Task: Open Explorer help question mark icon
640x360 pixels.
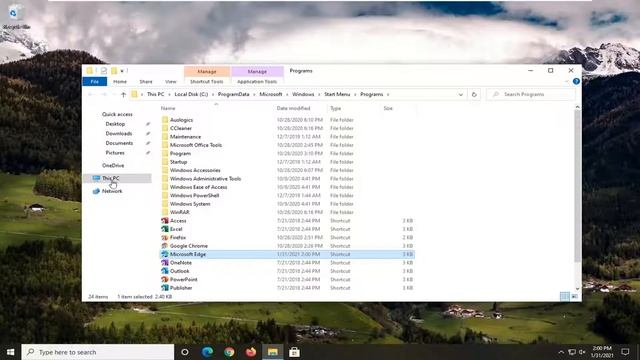Action: pos(576,82)
